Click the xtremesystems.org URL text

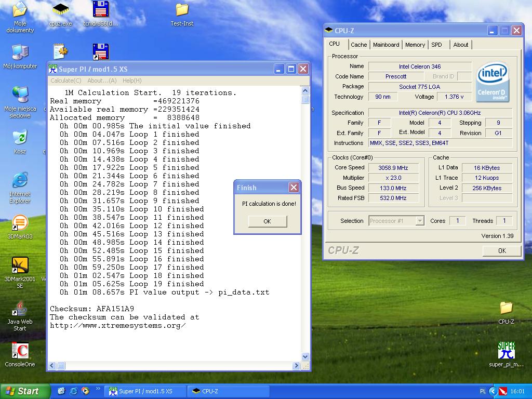pos(118,325)
